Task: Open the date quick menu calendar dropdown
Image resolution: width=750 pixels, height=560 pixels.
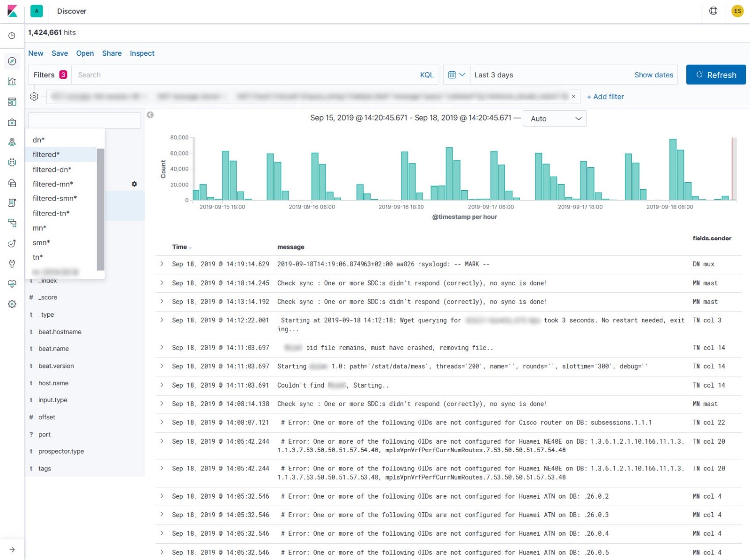Action: [456, 75]
